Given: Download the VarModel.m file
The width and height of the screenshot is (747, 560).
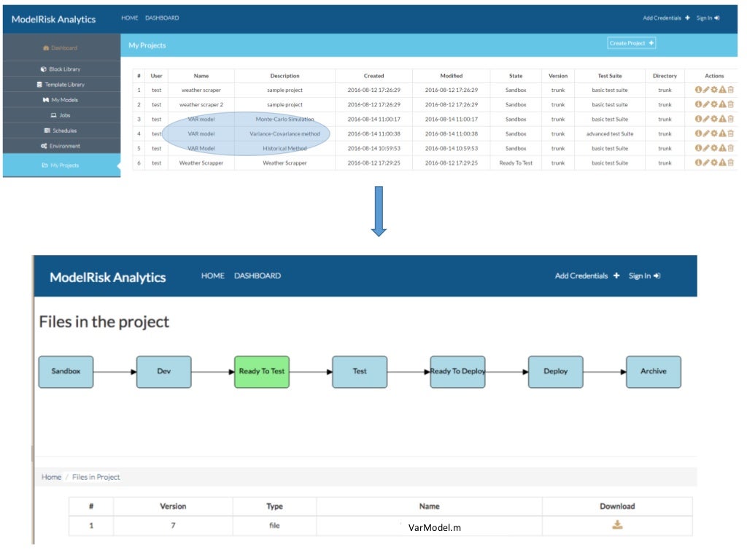Looking at the screenshot, I should 617,525.
